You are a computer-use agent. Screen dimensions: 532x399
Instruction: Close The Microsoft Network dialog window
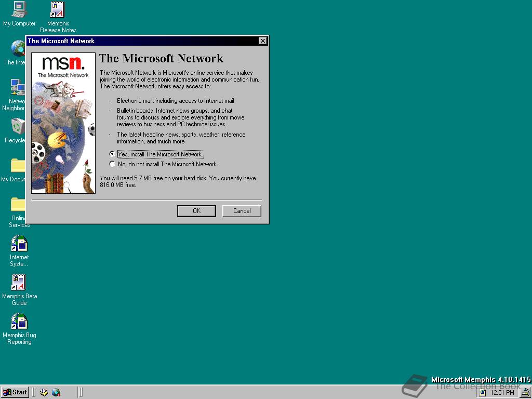(262, 41)
